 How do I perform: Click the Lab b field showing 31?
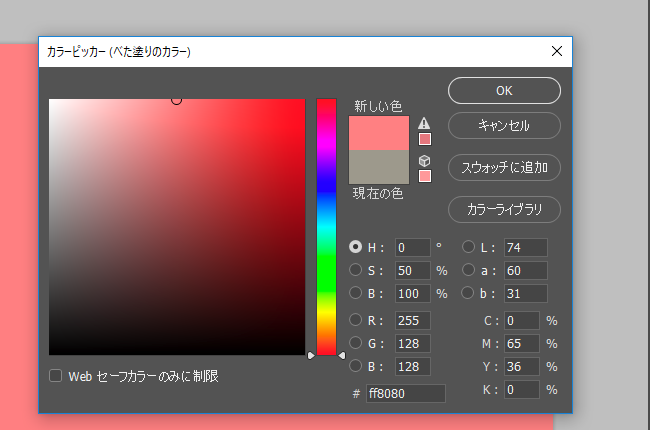pos(526,294)
